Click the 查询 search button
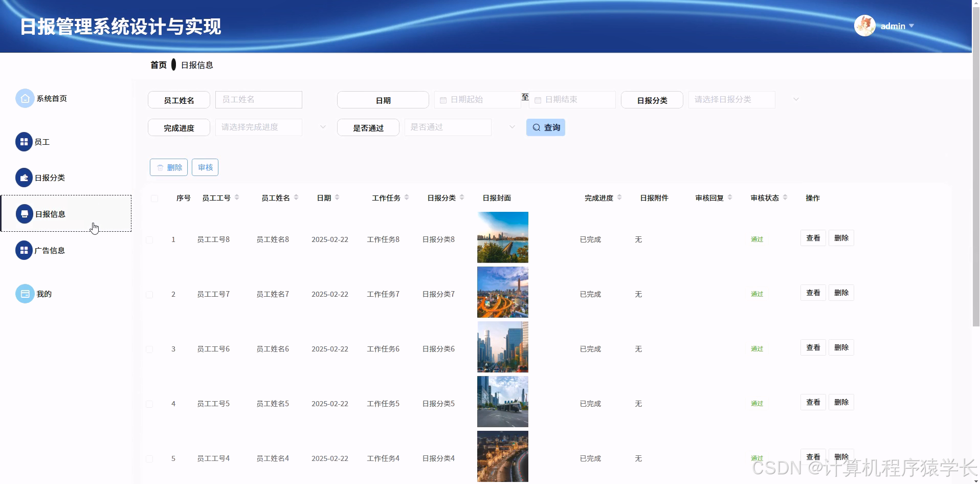 click(x=546, y=127)
